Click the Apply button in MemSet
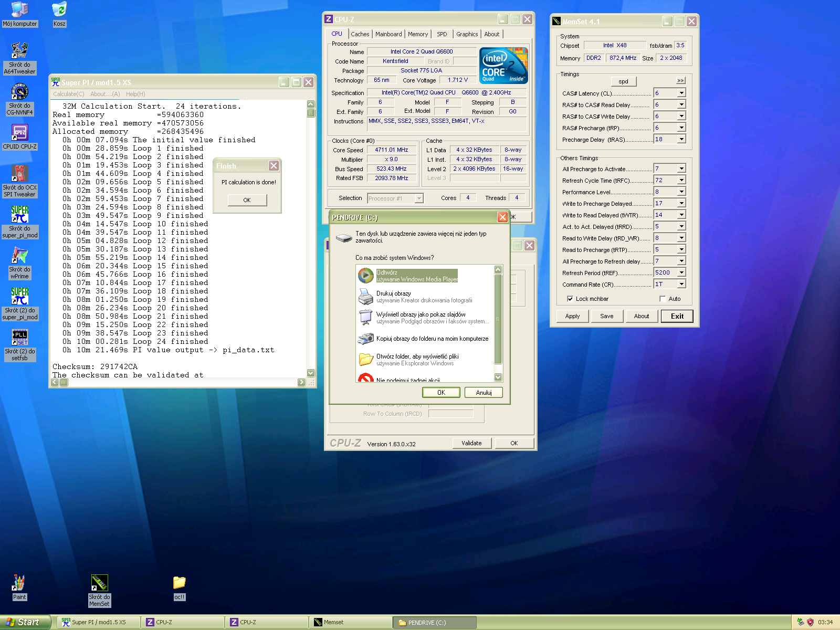This screenshot has width=840, height=630. point(572,316)
